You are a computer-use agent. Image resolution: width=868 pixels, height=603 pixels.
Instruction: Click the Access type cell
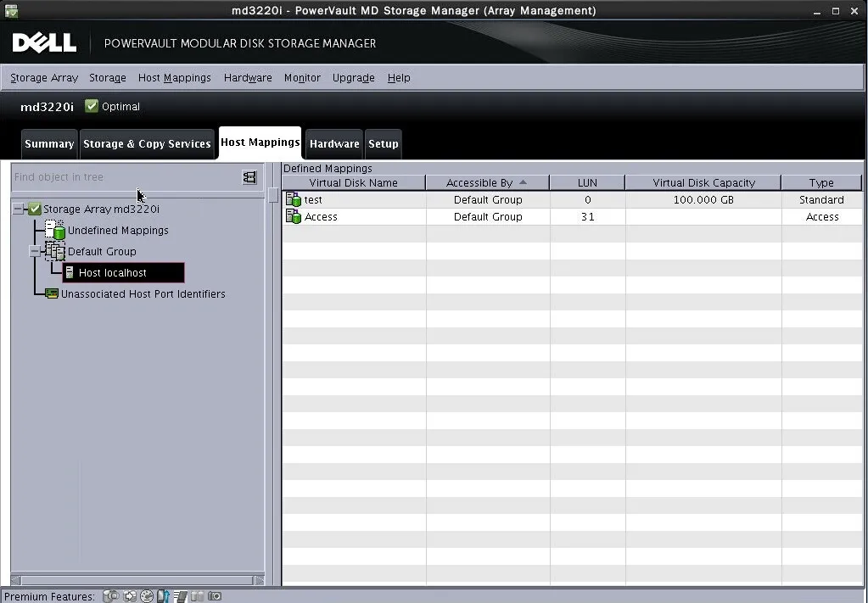(x=822, y=217)
